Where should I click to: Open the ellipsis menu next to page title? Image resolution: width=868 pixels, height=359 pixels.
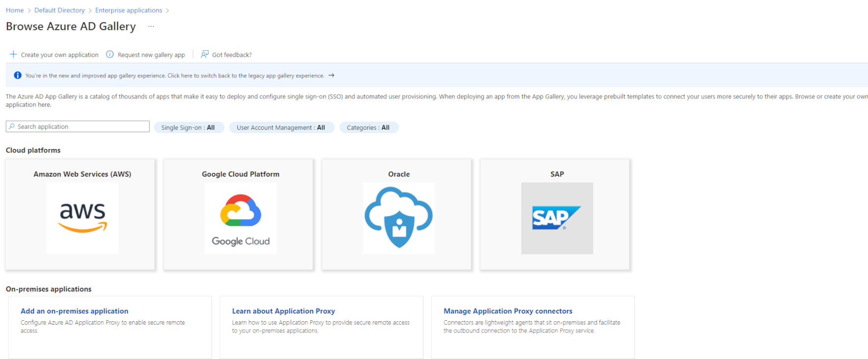pos(151,26)
